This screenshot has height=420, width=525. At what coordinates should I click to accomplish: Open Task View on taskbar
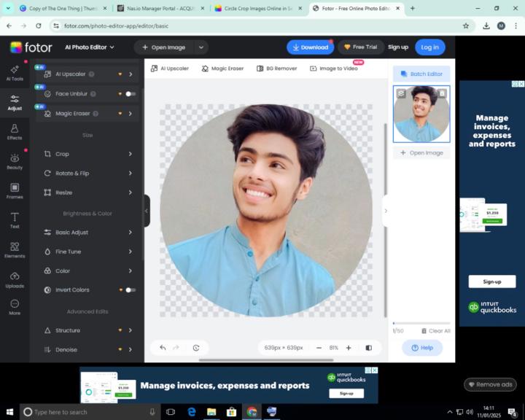171,412
